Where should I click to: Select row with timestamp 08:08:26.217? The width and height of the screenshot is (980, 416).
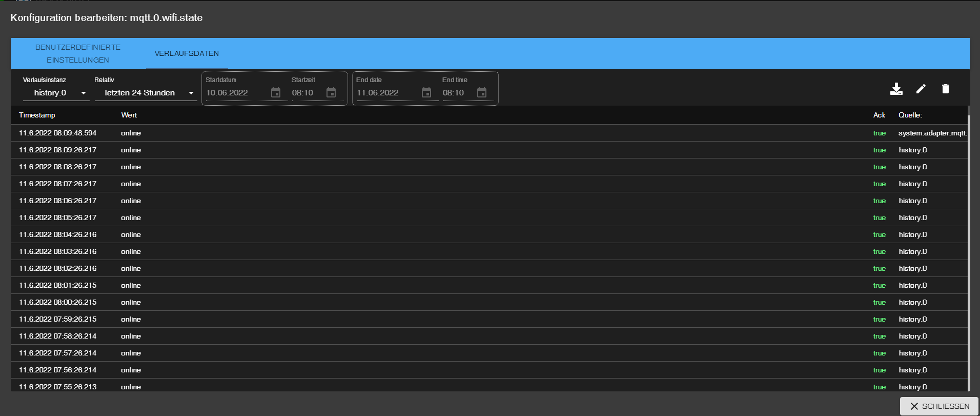pyautogui.click(x=489, y=167)
